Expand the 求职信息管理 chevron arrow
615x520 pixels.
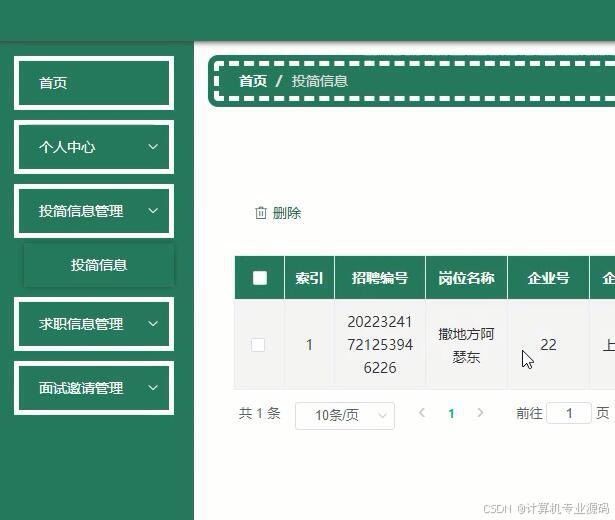[153, 324]
